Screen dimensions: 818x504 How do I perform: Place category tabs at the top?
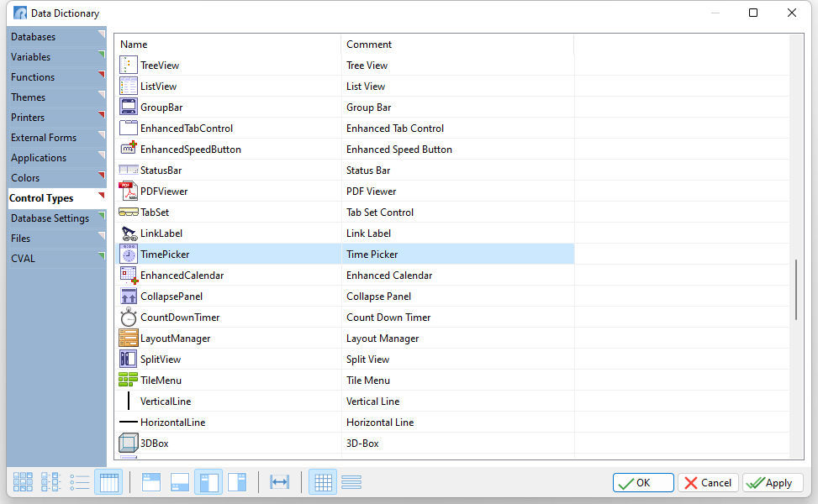[151, 482]
